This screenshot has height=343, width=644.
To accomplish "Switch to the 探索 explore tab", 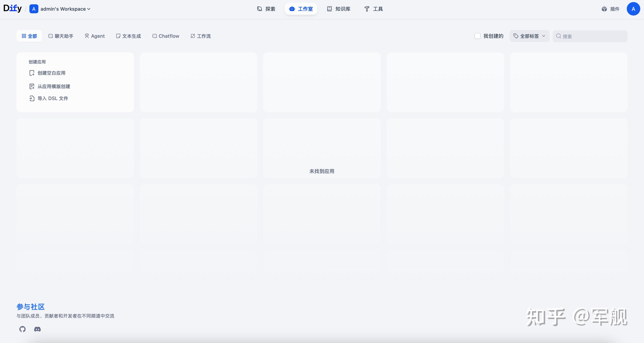I will 266,9.
